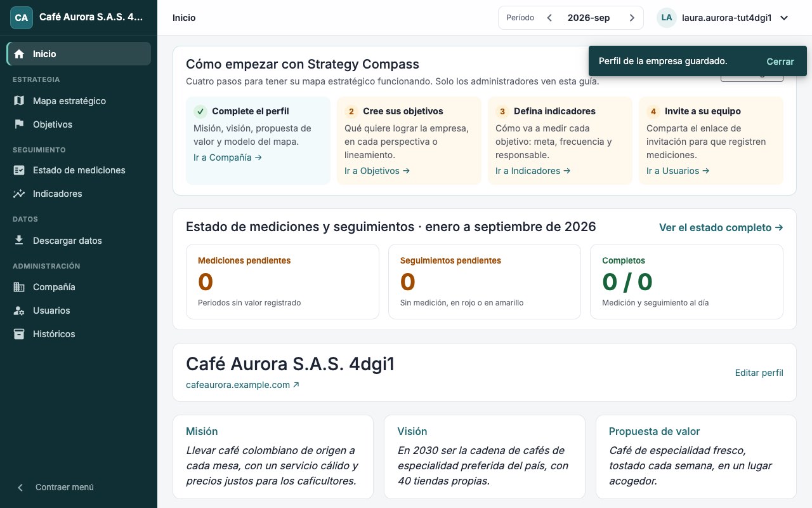This screenshot has height=508, width=812.
Task: Open Indicadores from the sidebar menu
Action: pos(79,194)
